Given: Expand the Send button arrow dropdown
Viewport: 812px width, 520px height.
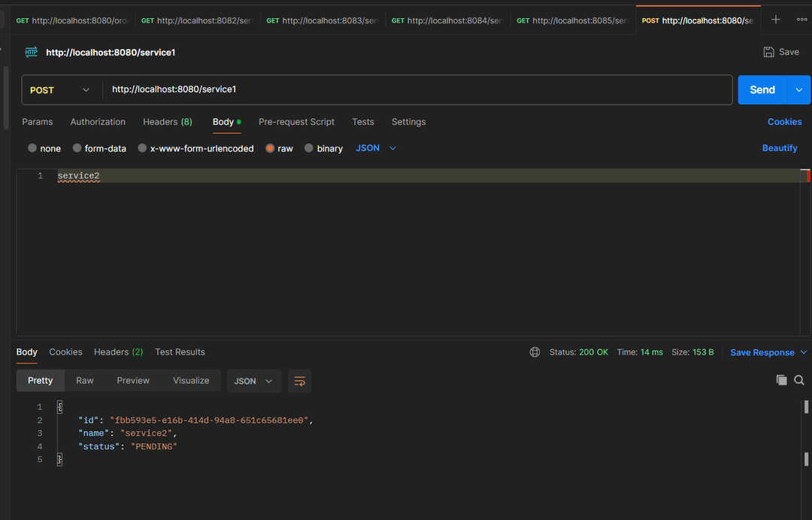Looking at the screenshot, I should pos(798,90).
